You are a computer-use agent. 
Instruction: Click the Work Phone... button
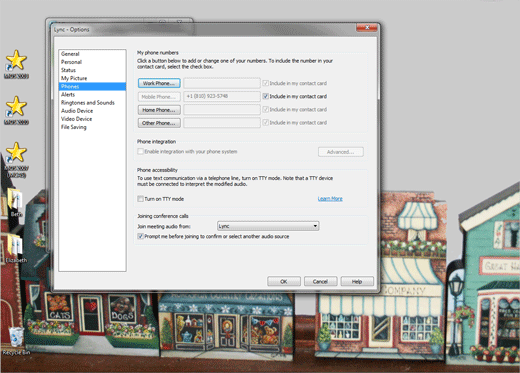pos(159,83)
